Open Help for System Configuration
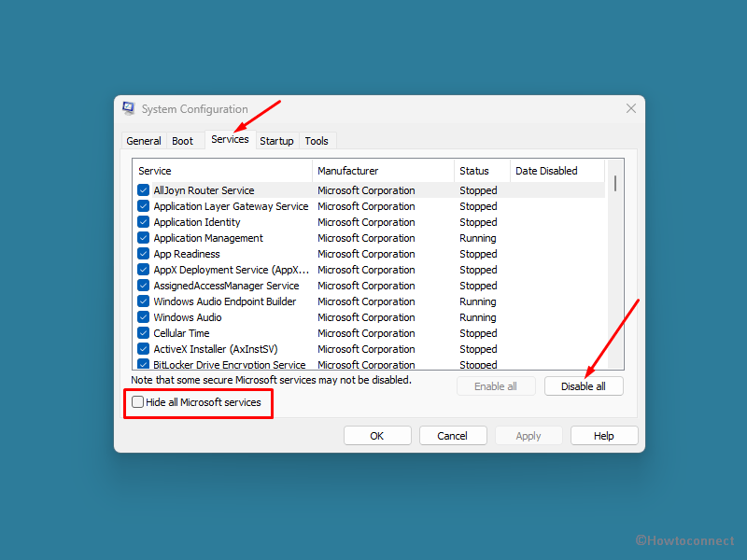This screenshot has width=747, height=560. [604, 436]
